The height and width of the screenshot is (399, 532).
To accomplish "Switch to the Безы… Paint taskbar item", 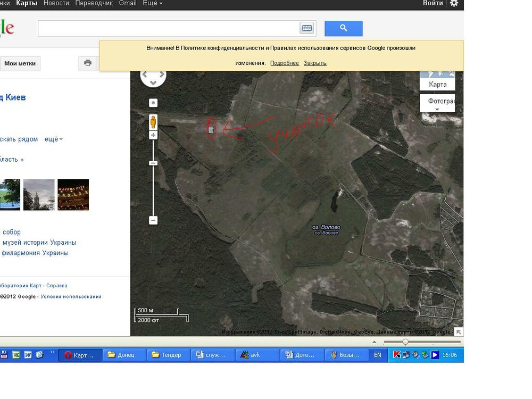I will 345,355.
